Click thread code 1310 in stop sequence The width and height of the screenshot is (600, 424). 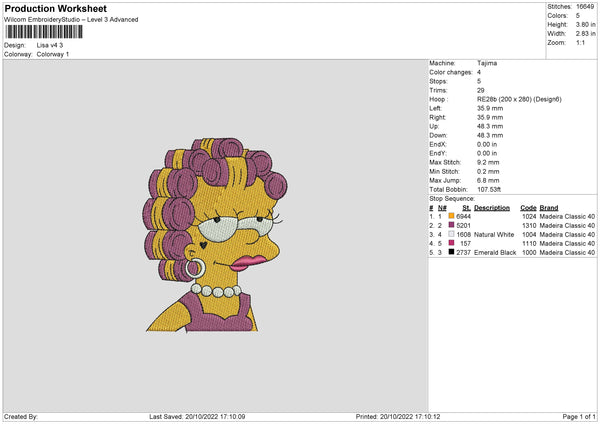click(x=529, y=225)
